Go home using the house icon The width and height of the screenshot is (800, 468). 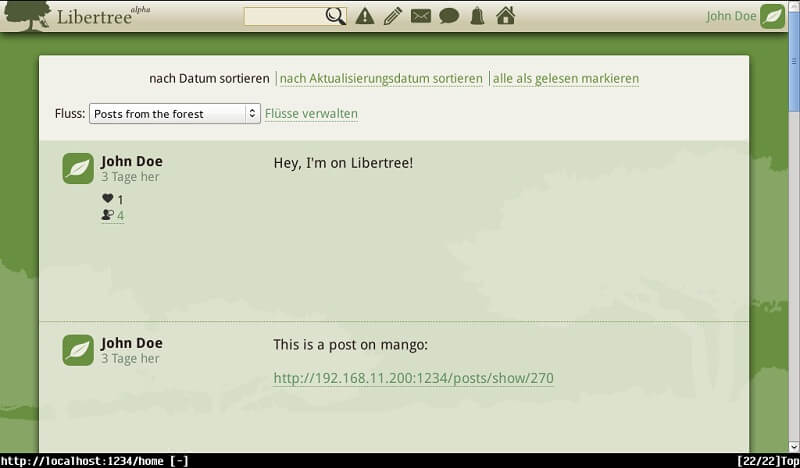[x=506, y=16]
